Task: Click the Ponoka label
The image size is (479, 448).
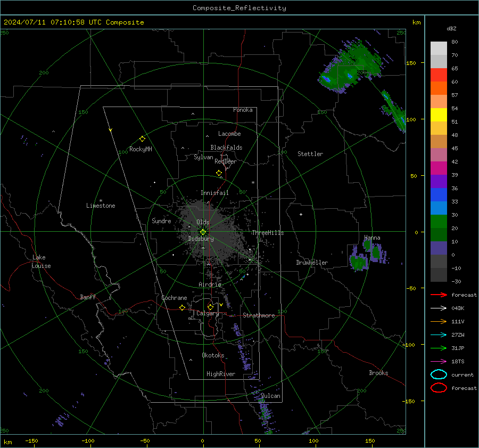Action: pos(243,110)
